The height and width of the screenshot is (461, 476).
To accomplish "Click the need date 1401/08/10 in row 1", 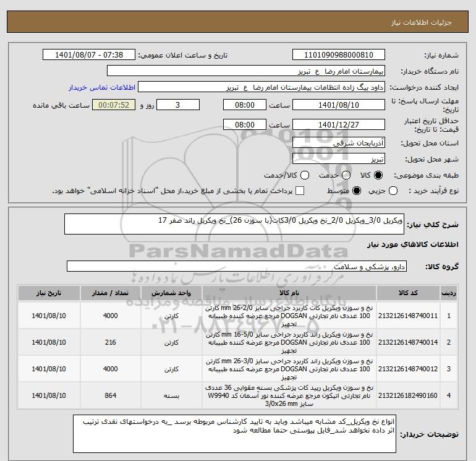I will (49, 316).
